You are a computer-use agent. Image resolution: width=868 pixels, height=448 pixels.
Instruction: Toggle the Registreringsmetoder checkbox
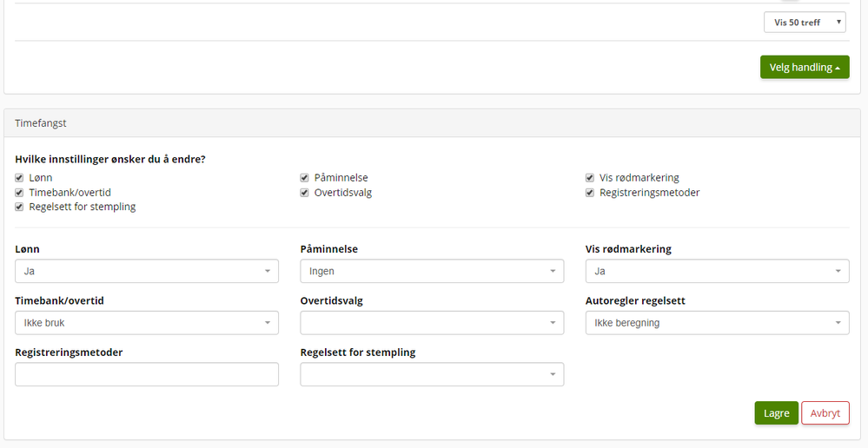click(591, 193)
